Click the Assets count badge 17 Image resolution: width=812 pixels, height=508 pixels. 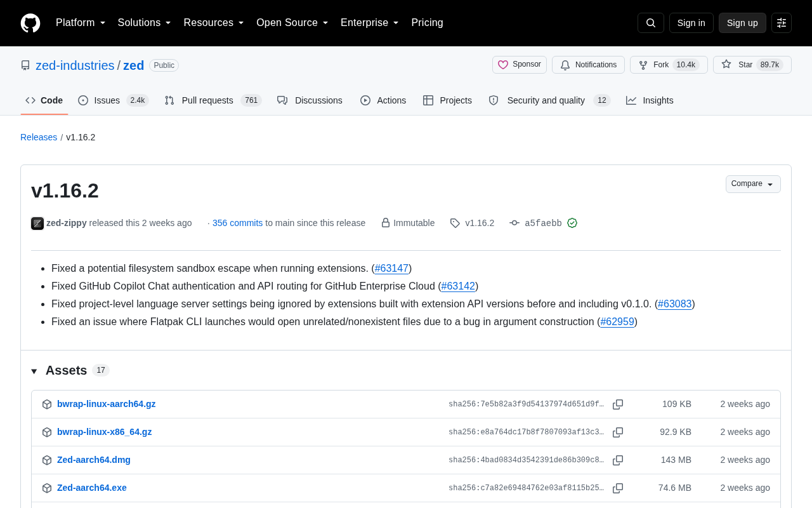click(x=101, y=370)
